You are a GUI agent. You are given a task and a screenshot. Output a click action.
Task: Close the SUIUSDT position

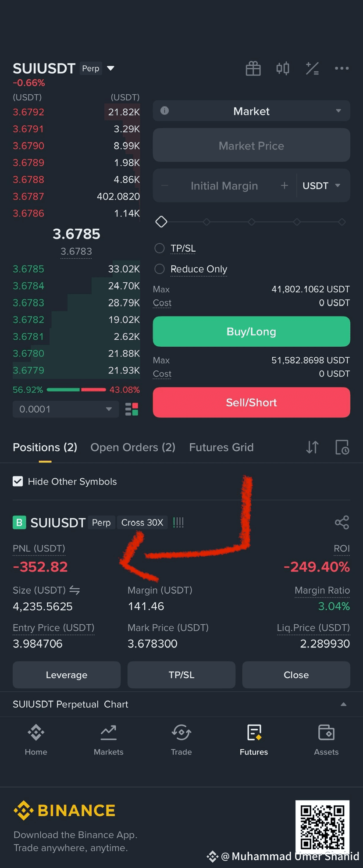[x=296, y=675]
